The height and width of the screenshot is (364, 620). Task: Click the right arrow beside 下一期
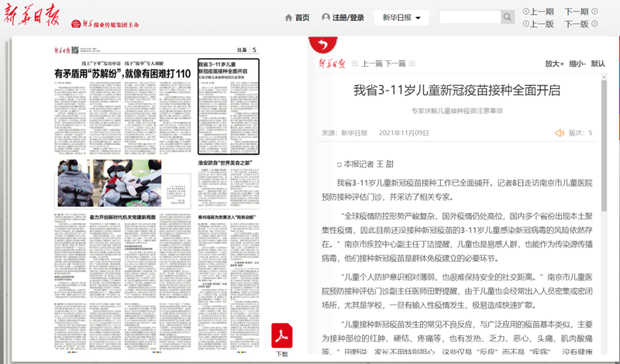click(594, 12)
